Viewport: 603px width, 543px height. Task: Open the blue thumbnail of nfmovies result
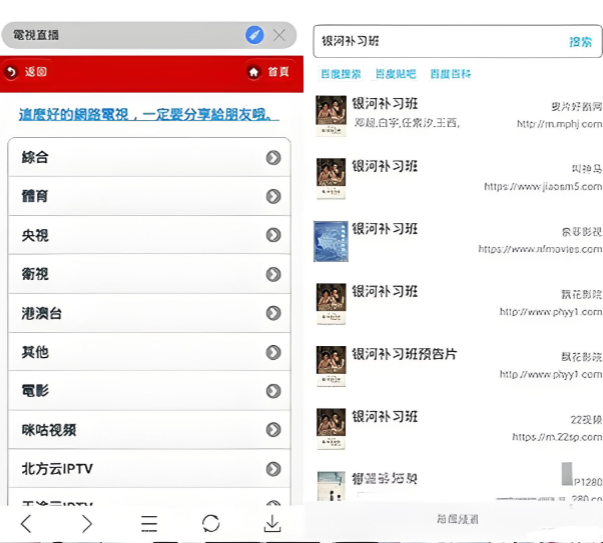tap(331, 241)
